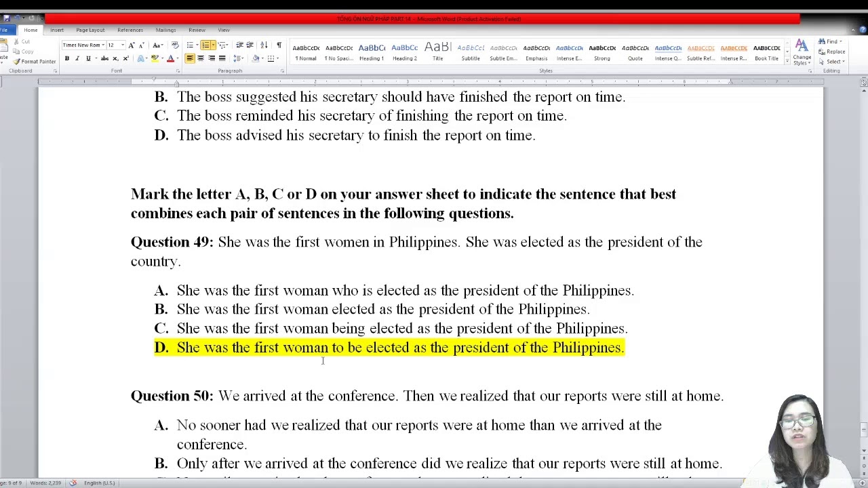Switch to the Review tab
Screen dimensions: 868x488
click(x=197, y=30)
